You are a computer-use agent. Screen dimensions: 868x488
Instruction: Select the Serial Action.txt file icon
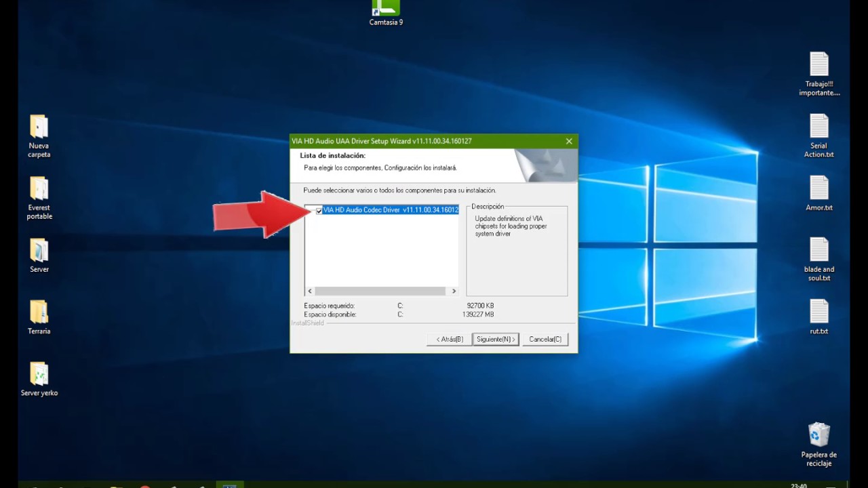(x=819, y=126)
